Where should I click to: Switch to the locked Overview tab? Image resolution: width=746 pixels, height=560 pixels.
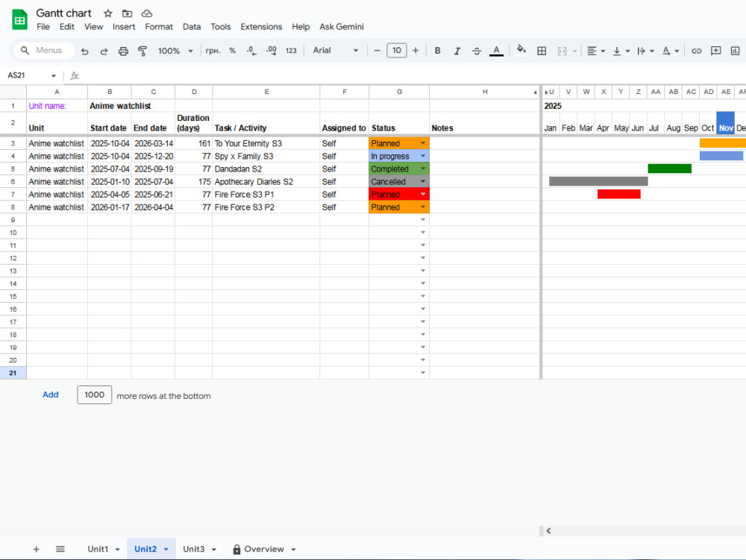(x=264, y=549)
